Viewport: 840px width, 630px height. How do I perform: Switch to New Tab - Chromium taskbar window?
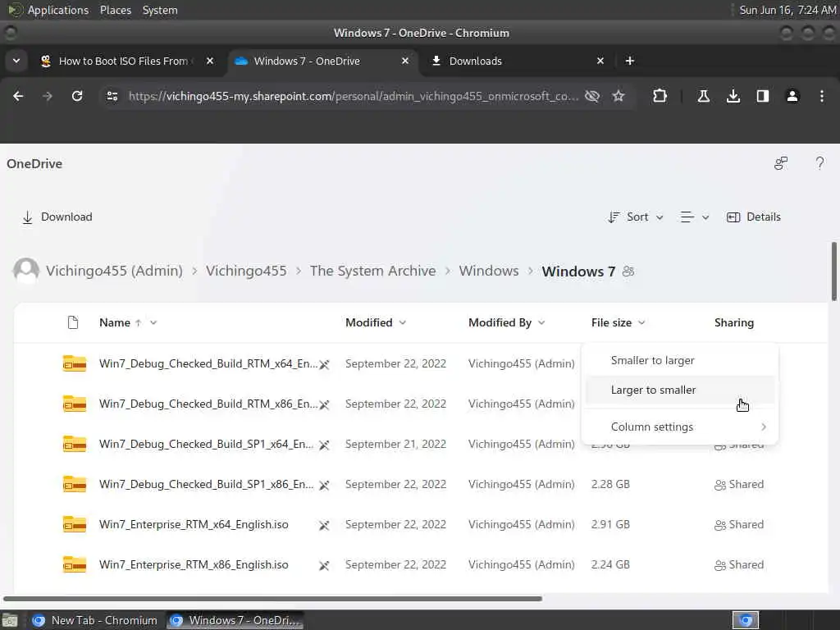tap(95, 620)
